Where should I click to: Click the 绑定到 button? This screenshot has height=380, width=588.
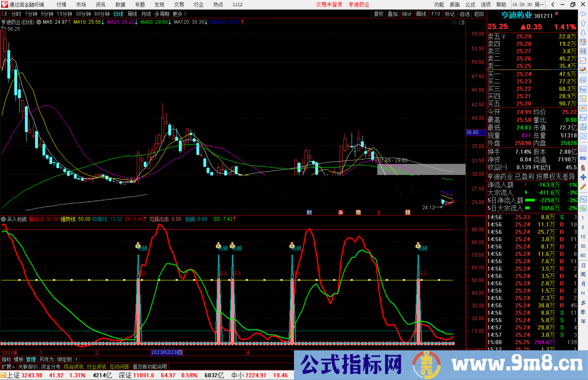pos(64,359)
